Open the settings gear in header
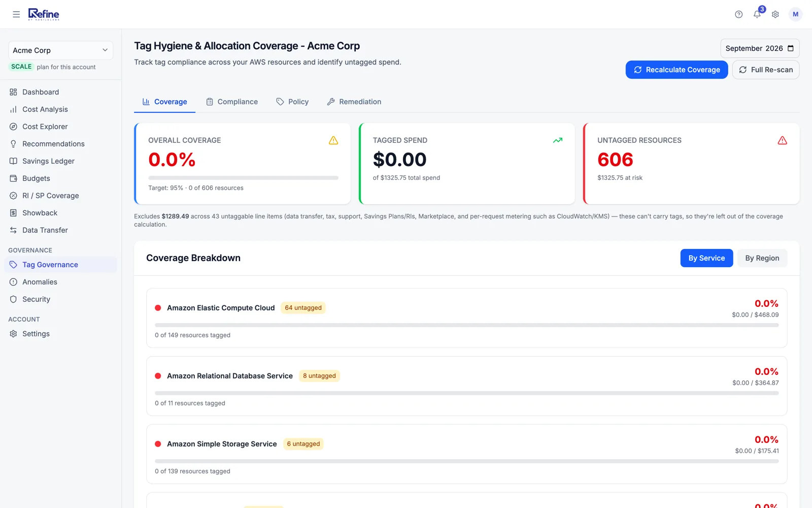Viewport: 812px width, 508px height. coord(775,14)
